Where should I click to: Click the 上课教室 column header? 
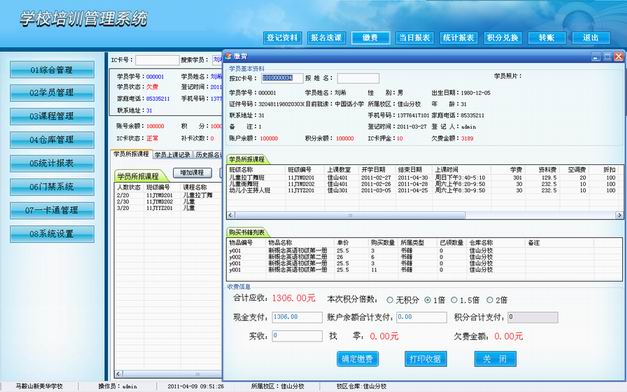click(x=341, y=170)
